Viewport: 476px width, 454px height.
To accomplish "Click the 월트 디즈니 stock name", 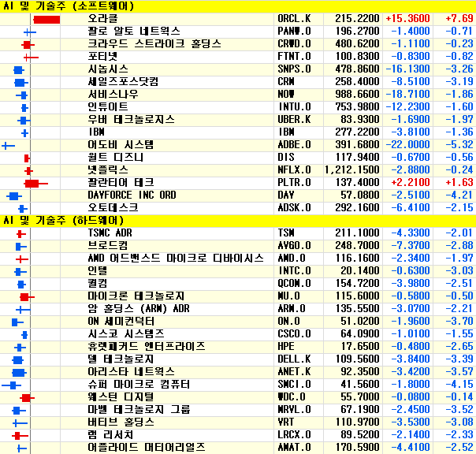I will [115, 158].
